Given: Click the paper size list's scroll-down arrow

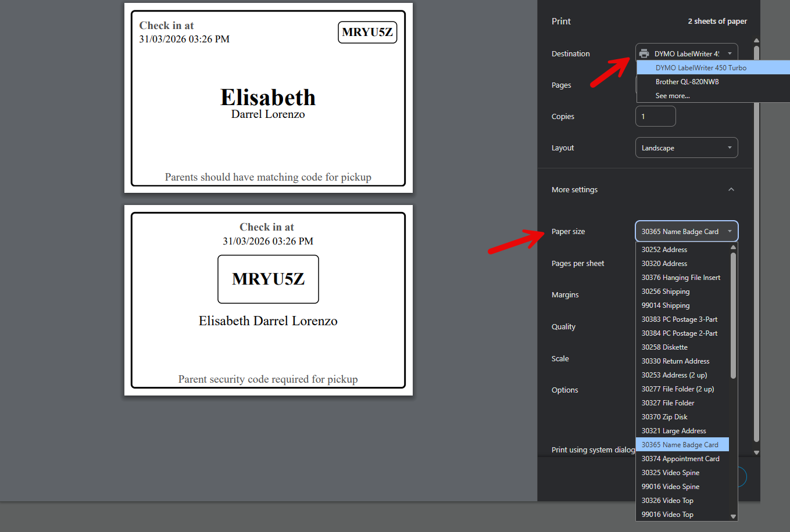Looking at the screenshot, I should click(733, 516).
